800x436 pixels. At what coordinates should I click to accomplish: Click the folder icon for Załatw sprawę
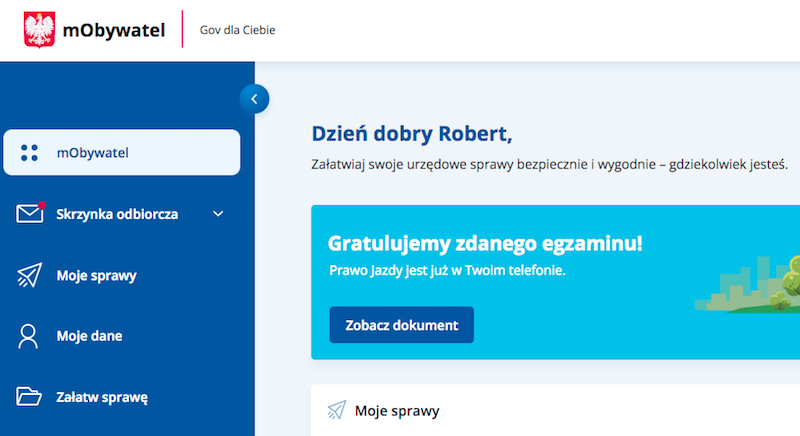click(x=29, y=397)
